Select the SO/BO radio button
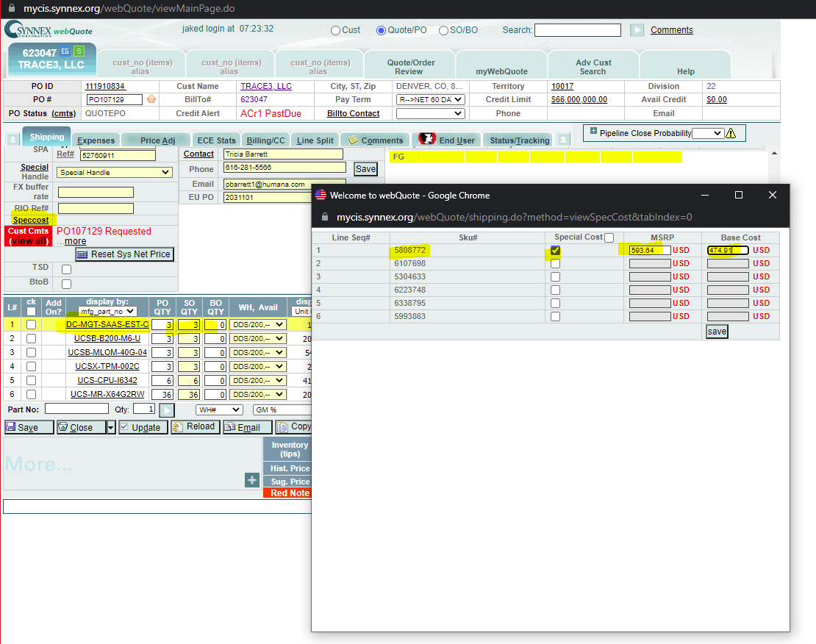Screen dimensions: 816x644 (443, 31)
